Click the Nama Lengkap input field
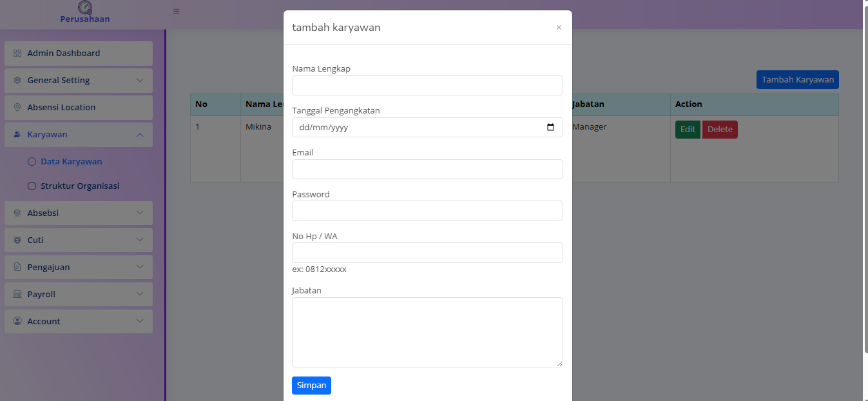 click(427, 86)
